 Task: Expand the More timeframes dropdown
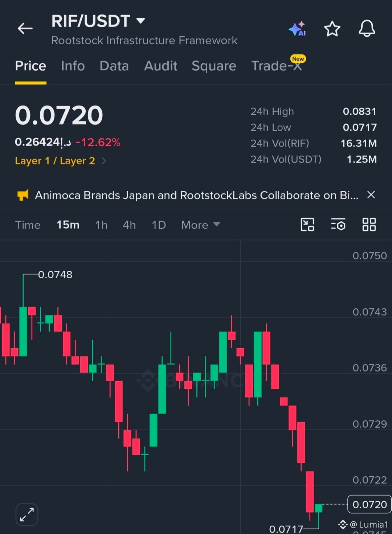tap(200, 225)
